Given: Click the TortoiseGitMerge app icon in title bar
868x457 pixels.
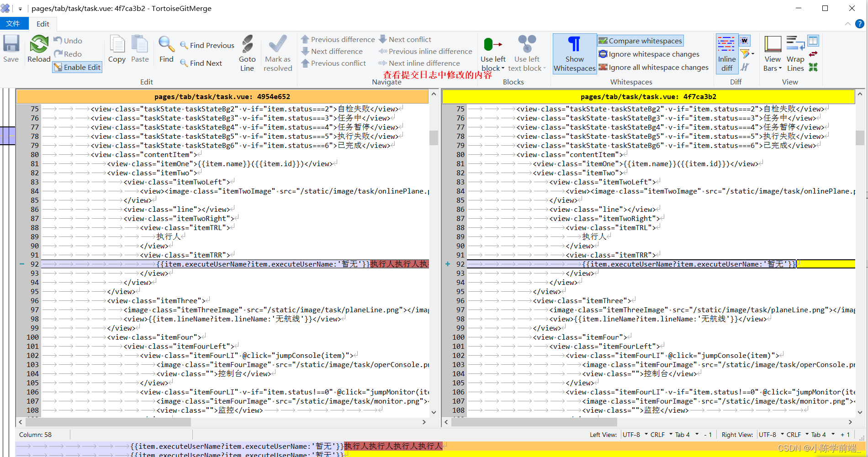Looking at the screenshot, I should pos(6,9).
